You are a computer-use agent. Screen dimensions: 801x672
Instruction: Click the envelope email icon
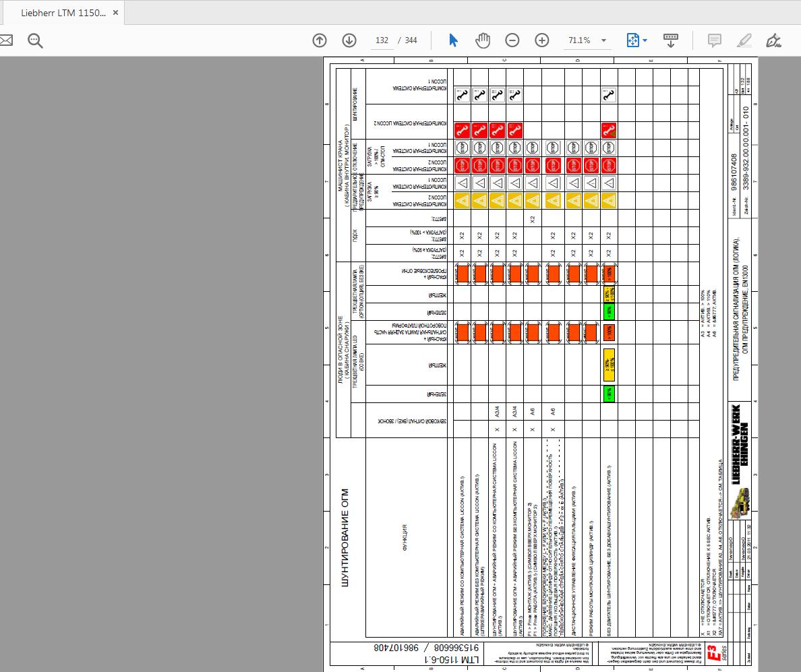5,40
